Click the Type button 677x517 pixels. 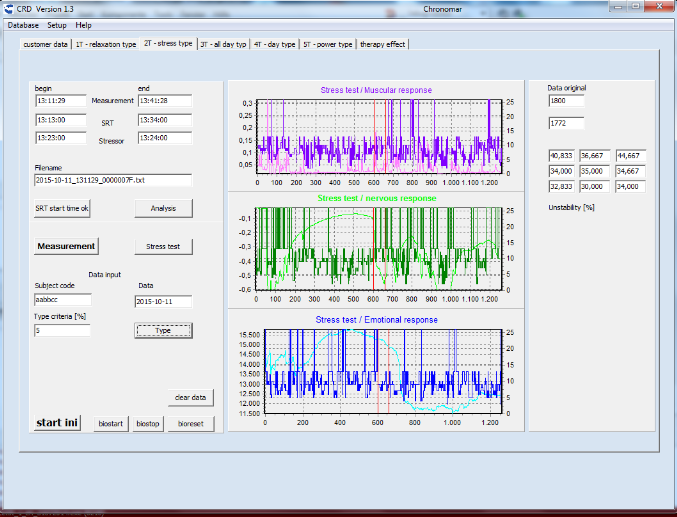click(x=163, y=330)
